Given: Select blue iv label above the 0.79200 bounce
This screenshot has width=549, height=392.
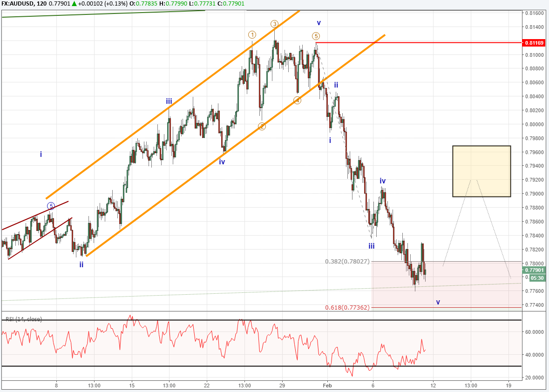Looking at the screenshot, I should click(x=383, y=181).
